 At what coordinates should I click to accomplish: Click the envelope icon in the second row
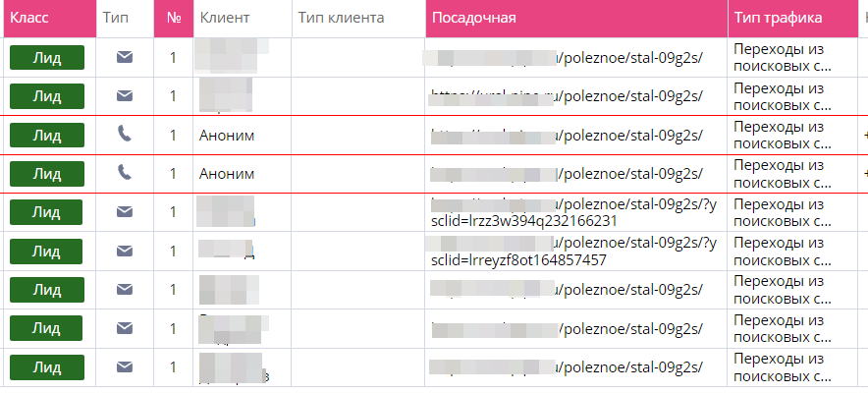[124, 95]
